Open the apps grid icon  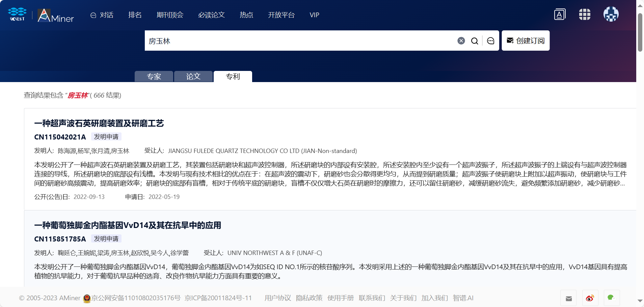pos(585,15)
